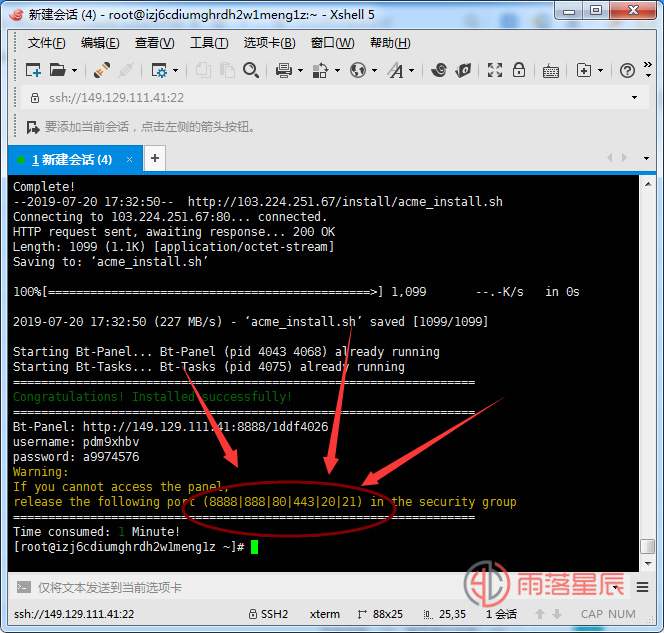The width and height of the screenshot is (664, 633).
Task: Click terminal scrollbar down arrow
Action: pos(648,564)
